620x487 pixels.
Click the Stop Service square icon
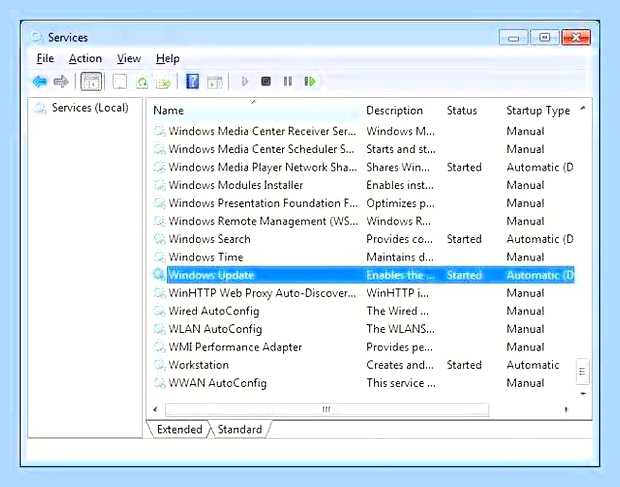[266, 81]
